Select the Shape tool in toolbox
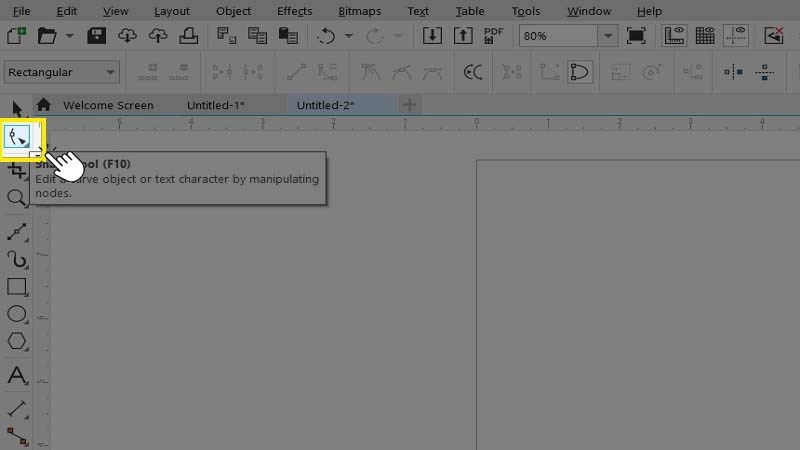800x450 pixels. (x=17, y=137)
